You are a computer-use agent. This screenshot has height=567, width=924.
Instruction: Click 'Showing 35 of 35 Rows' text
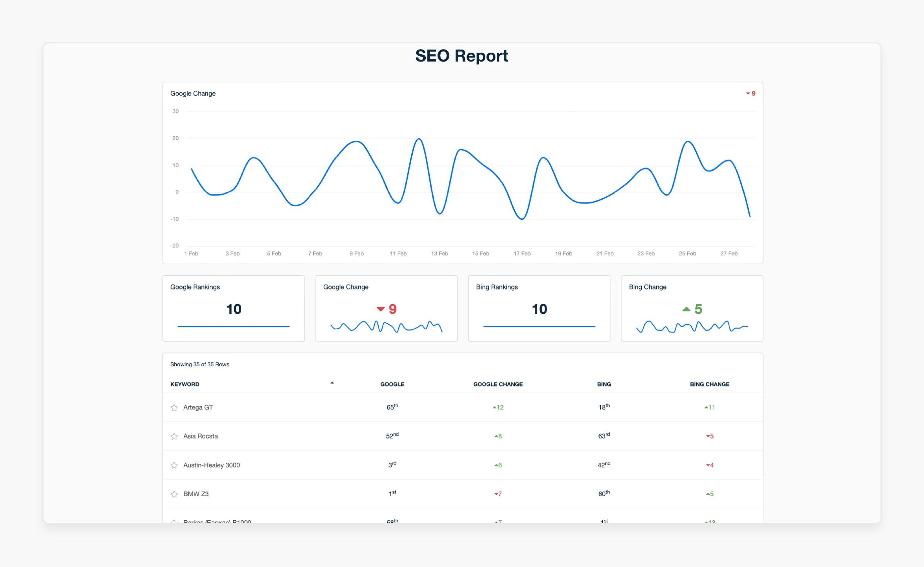[200, 364]
